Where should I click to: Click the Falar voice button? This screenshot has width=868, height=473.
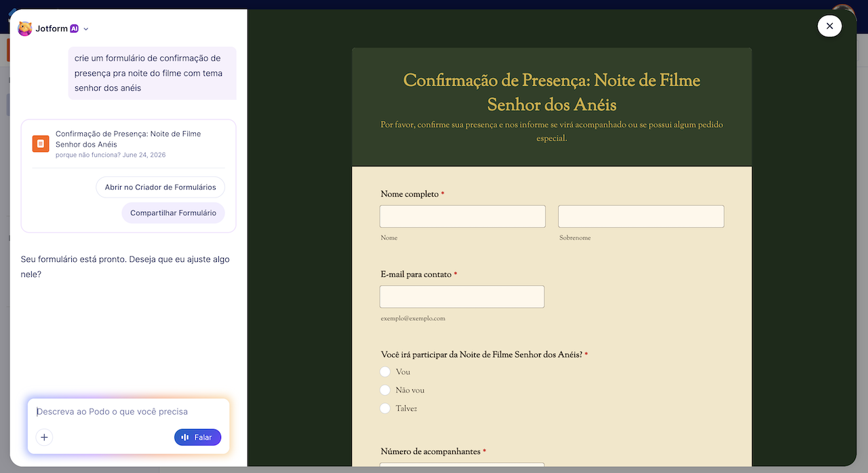(197, 438)
